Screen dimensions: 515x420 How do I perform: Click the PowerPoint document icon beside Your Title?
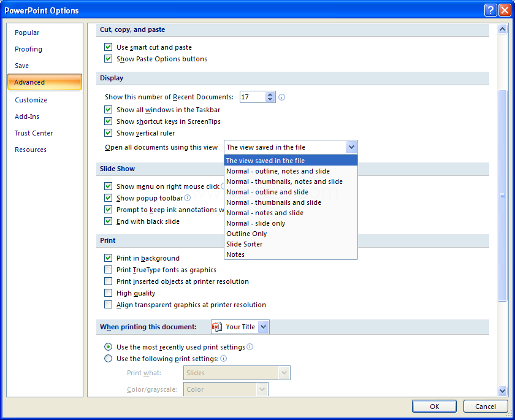(217, 327)
